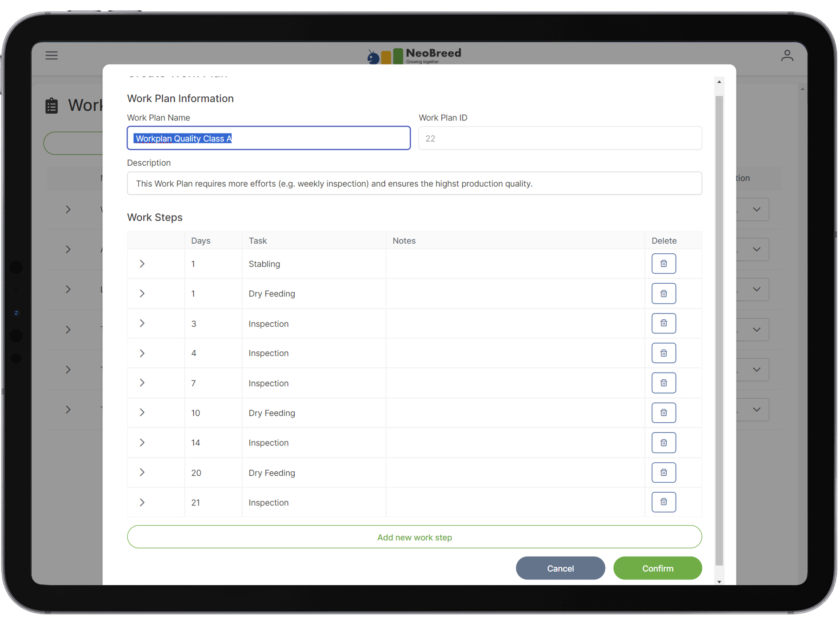Image resolution: width=840 pixels, height=630 pixels.
Task: Expand the day 10 Dry Feeding row
Action: click(x=142, y=413)
